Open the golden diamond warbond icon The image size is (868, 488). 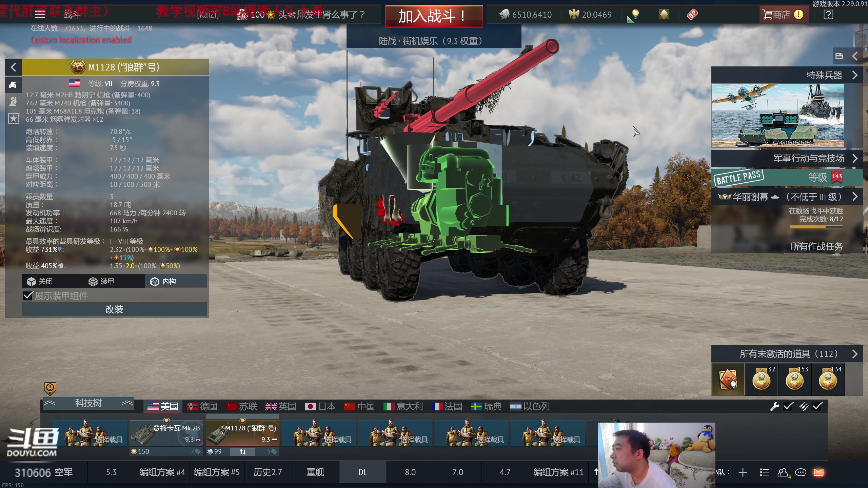pyautogui.click(x=664, y=14)
